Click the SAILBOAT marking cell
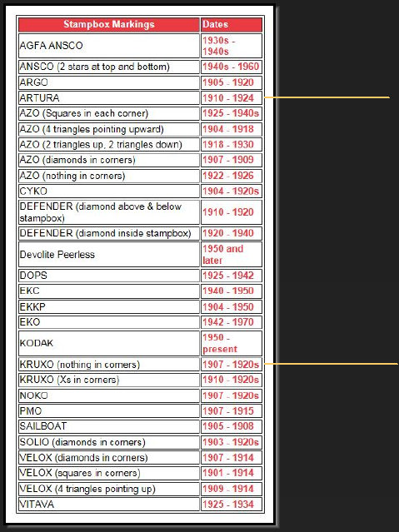The image size is (399, 532). [x=108, y=426]
